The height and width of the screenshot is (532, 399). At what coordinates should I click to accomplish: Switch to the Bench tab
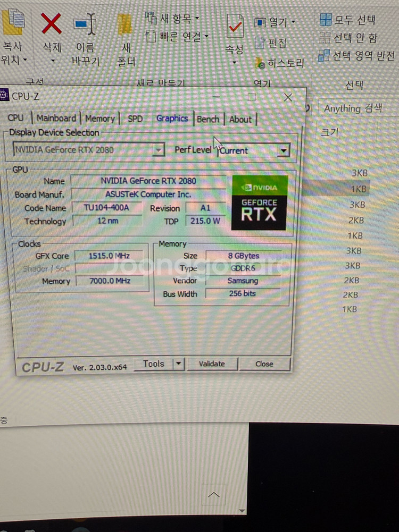[x=208, y=119]
